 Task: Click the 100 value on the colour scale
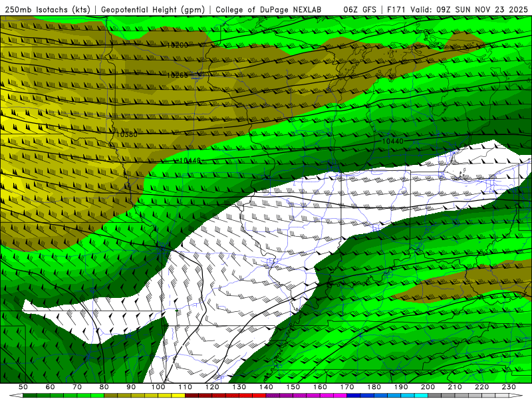[x=158, y=387]
